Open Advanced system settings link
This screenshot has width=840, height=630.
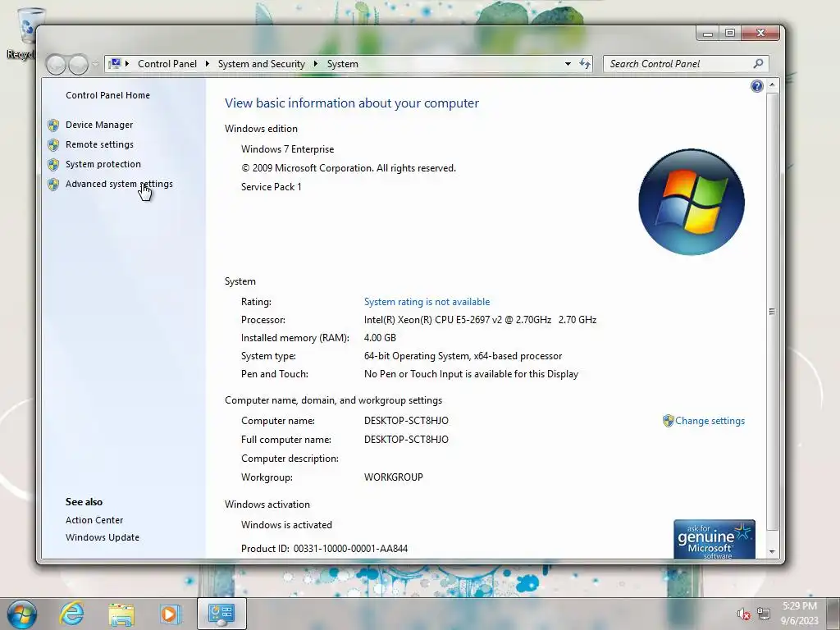[119, 184]
